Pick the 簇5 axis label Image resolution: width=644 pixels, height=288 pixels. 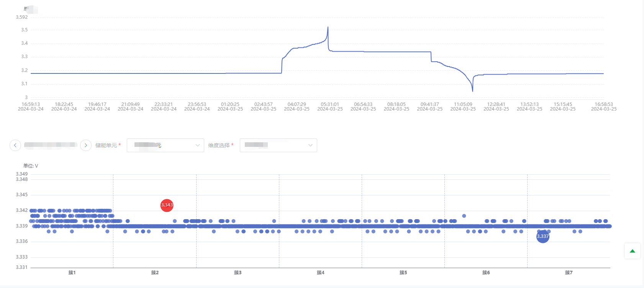(403, 273)
